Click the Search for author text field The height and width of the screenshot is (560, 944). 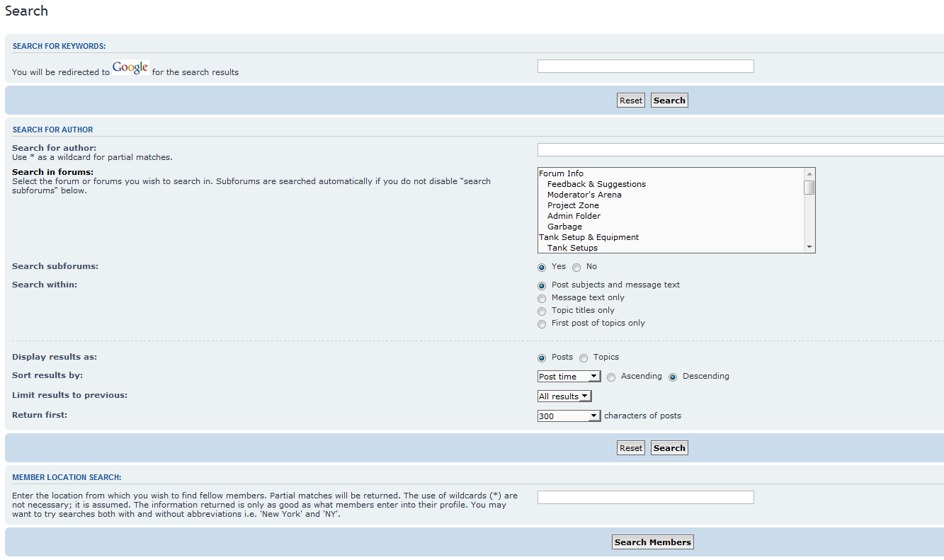[741, 149]
